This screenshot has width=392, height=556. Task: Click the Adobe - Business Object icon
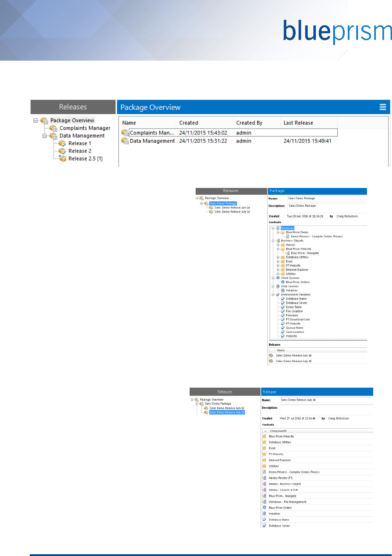(x=264, y=484)
